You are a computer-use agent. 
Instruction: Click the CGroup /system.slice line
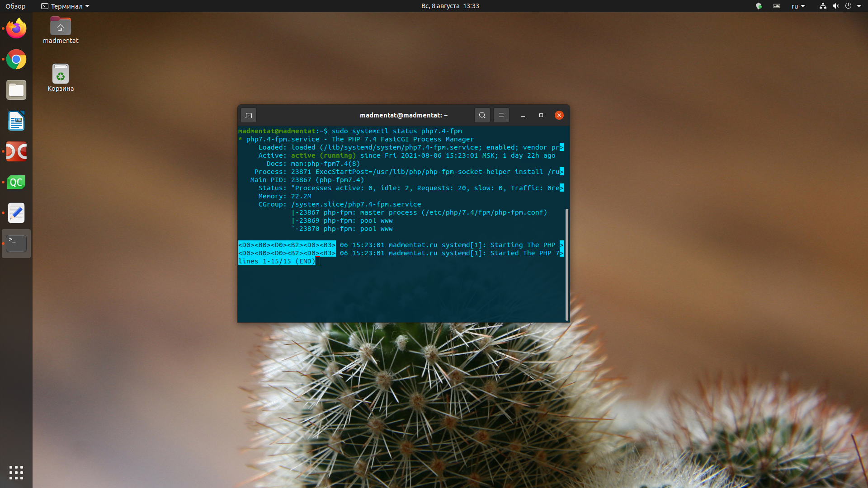pos(340,204)
